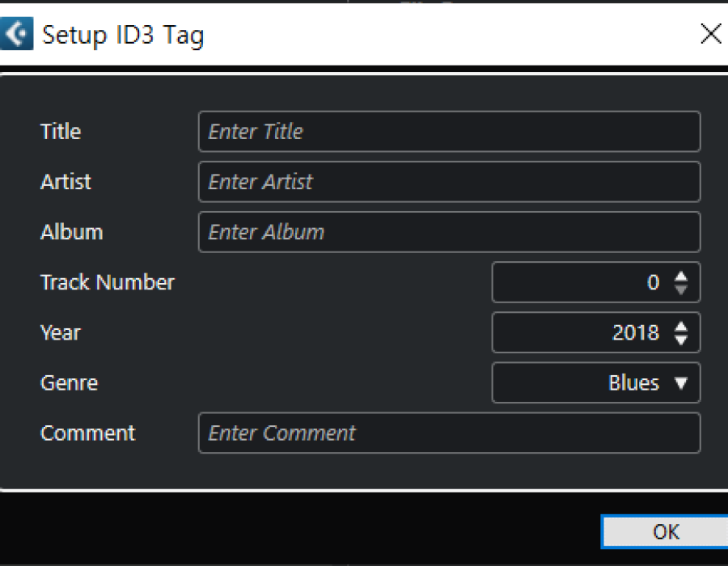This screenshot has width=728, height=566.
Task: Click the Year value 2018
Action: point(636,332)
